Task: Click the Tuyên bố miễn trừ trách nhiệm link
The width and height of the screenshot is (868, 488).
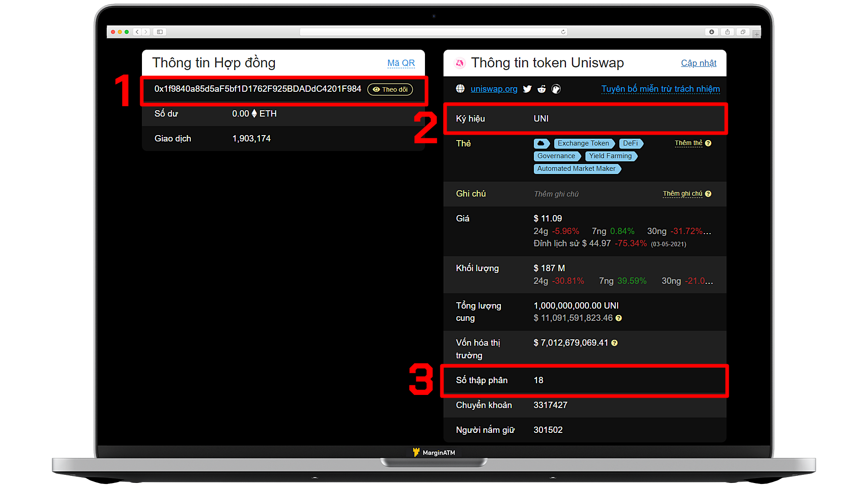Action: click(x=660, y=88)
